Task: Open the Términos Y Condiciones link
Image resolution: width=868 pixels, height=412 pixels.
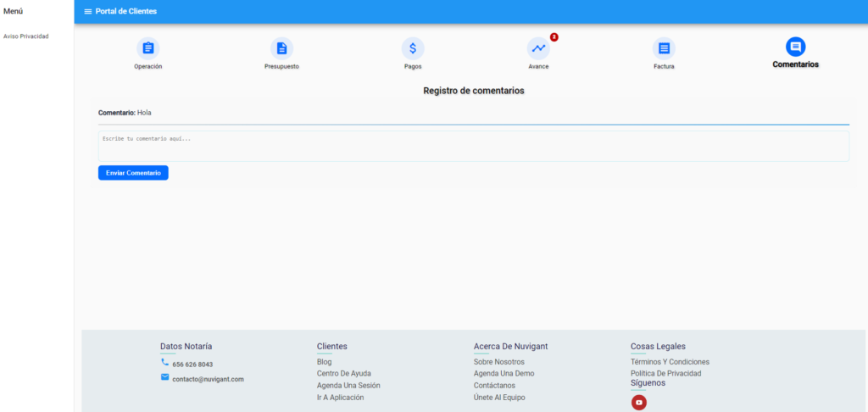Action: click(670, 362)
